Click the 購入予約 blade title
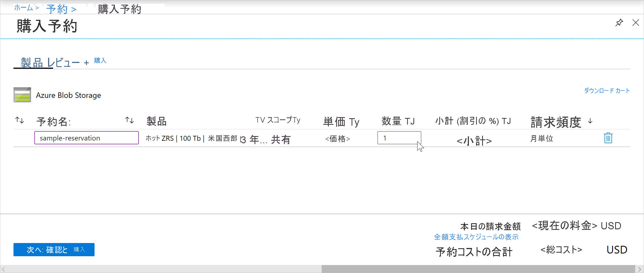This screenshot has height=273, width=644. tap(47, 26)
